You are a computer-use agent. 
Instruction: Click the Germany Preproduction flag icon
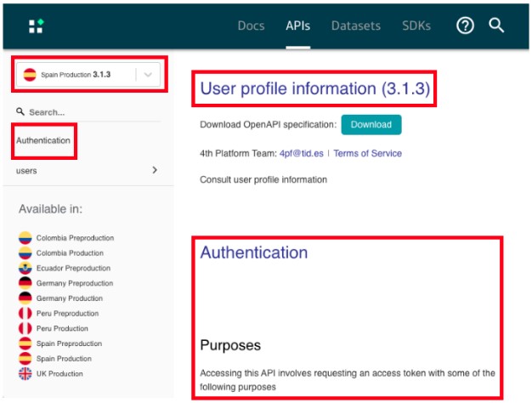tap(25, 283)
